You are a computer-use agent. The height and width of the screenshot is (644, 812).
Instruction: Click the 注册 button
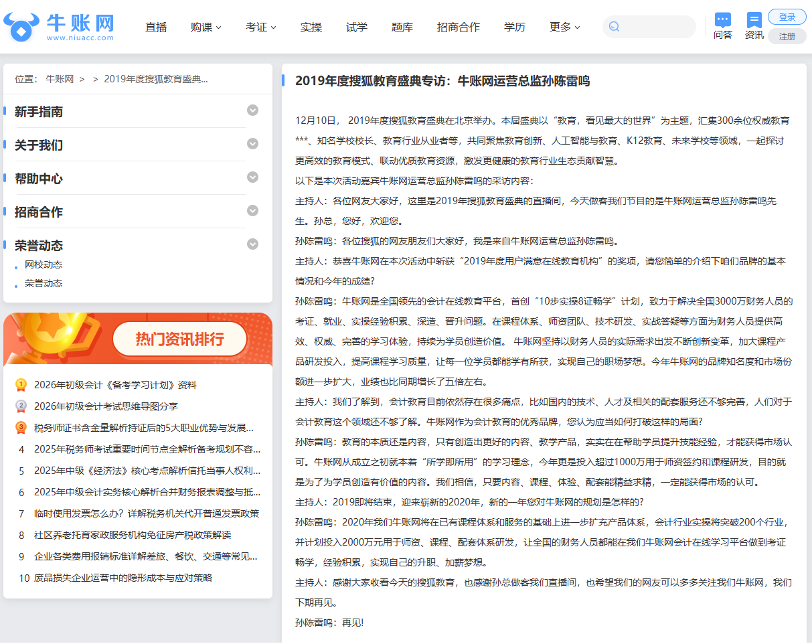(x=787, y=36)
